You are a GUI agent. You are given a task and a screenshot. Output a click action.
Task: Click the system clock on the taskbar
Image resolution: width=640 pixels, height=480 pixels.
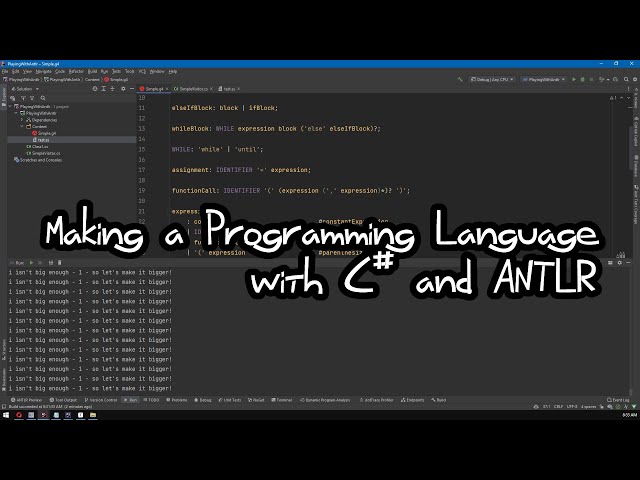click(629, 415)
